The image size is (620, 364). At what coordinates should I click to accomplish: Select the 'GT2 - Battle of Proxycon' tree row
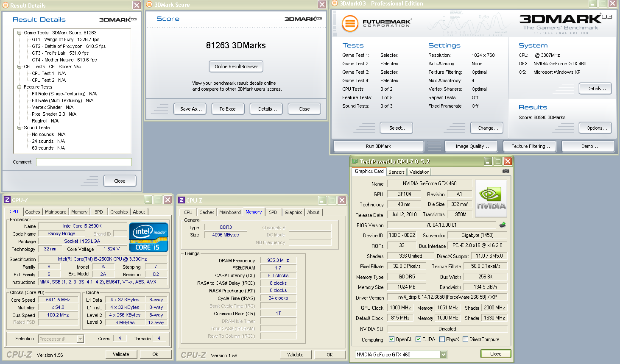[x=69, y=46]
